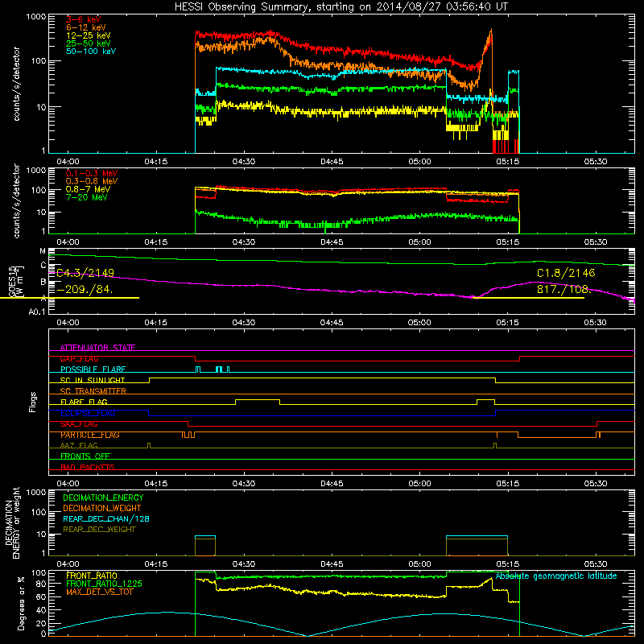
Task: Select the orange '6-12 keV' legend label
Action: pos(86,27)
